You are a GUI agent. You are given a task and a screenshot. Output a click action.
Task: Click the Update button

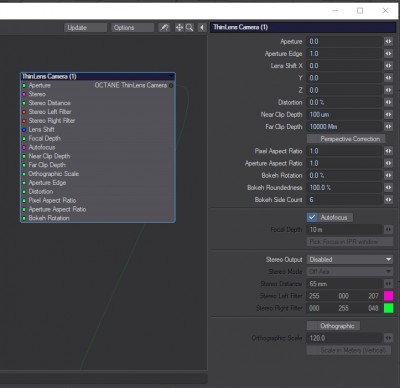coord(85,28)
